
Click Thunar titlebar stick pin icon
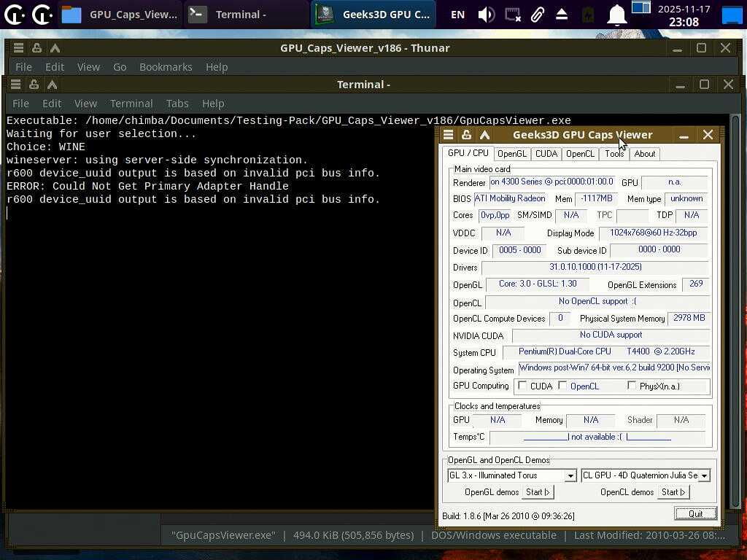pos(36,47)
